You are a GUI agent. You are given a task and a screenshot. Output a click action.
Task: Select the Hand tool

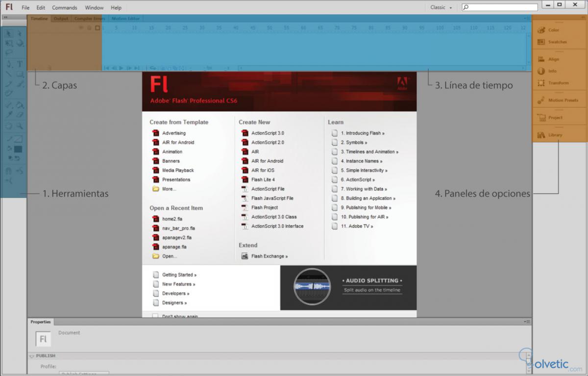click(9, 126)
